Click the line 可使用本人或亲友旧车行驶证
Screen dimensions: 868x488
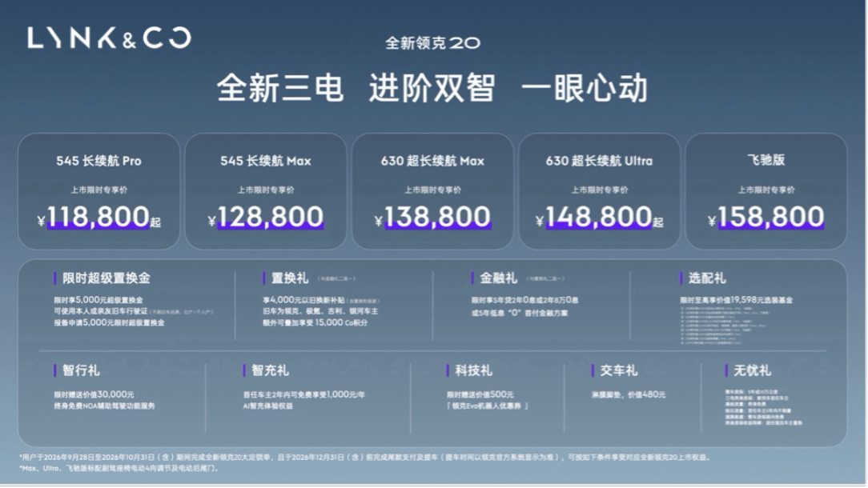(x=101, y=311)
